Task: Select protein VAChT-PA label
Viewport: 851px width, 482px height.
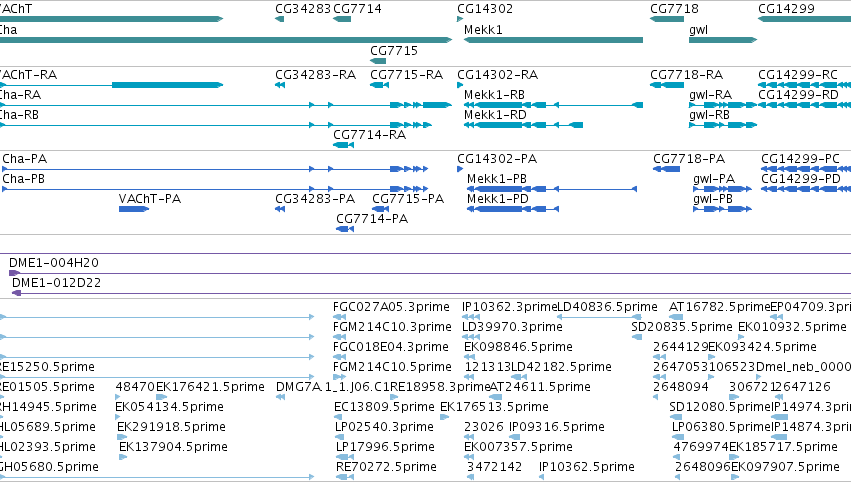Action: click(150, 199)
